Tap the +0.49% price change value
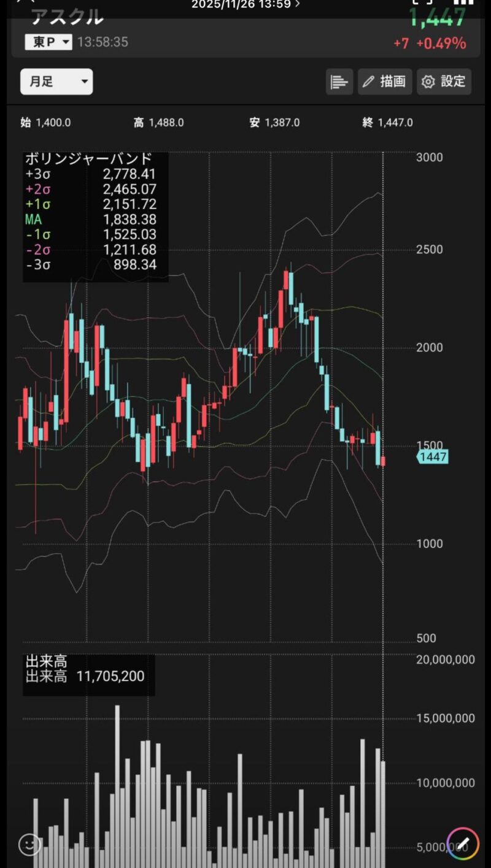This screenshot has width=491, height=868. (441, 44)
